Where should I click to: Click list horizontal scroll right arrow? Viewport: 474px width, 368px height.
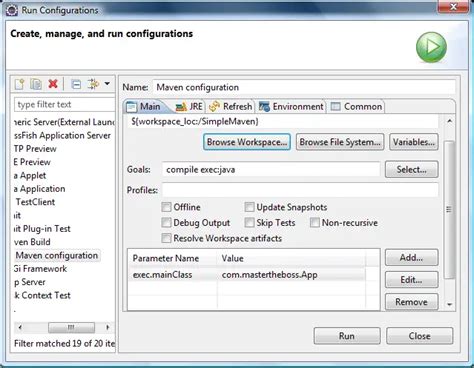point(107,327)
